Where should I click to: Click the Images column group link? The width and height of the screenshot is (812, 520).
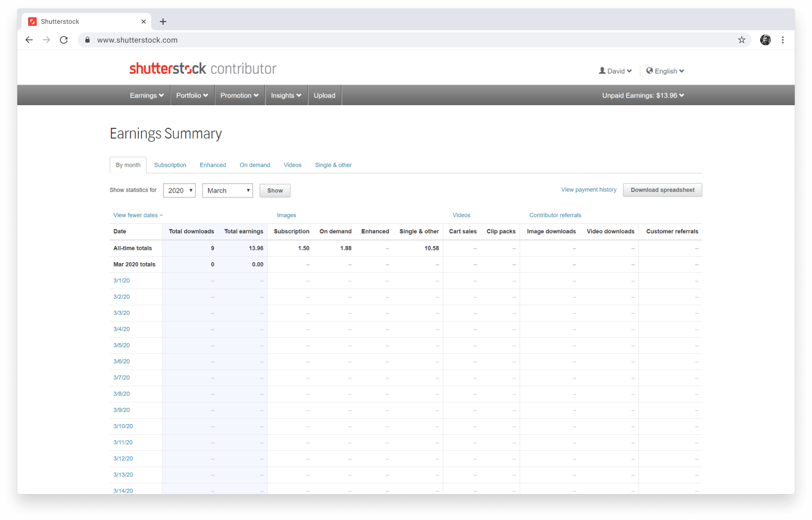coord(286,215)
